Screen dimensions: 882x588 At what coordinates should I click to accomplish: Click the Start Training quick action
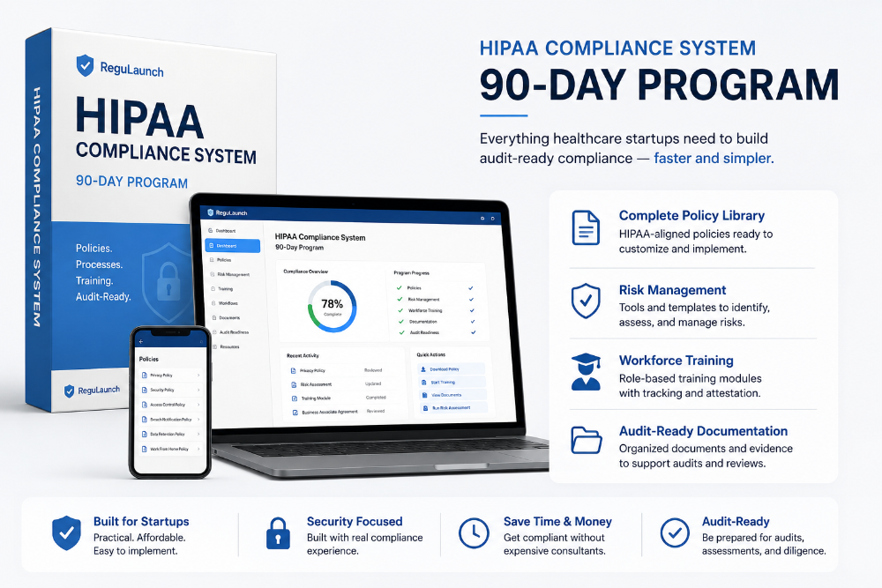(452, 383)
